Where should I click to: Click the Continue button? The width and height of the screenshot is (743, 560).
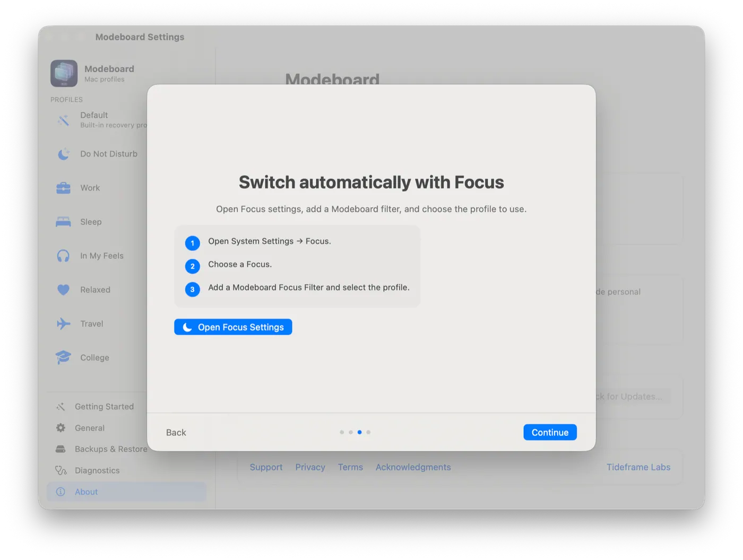[550, 432]
